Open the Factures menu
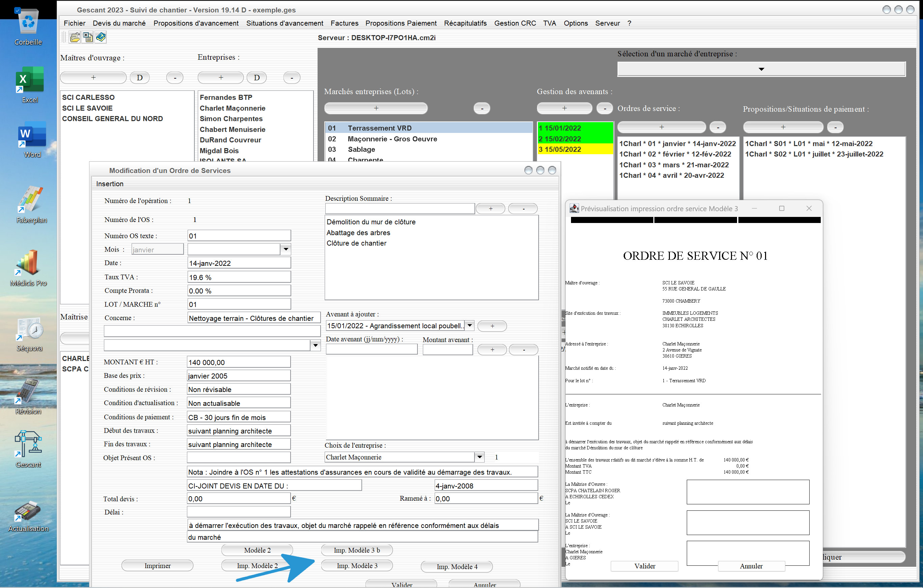This screenshot has height=588, width=923. click(344, 23)
